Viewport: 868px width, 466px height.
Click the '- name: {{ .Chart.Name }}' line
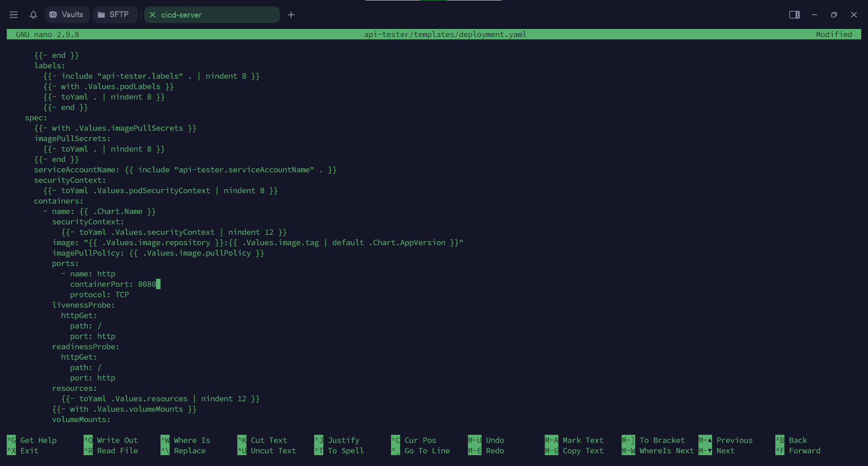99,211
